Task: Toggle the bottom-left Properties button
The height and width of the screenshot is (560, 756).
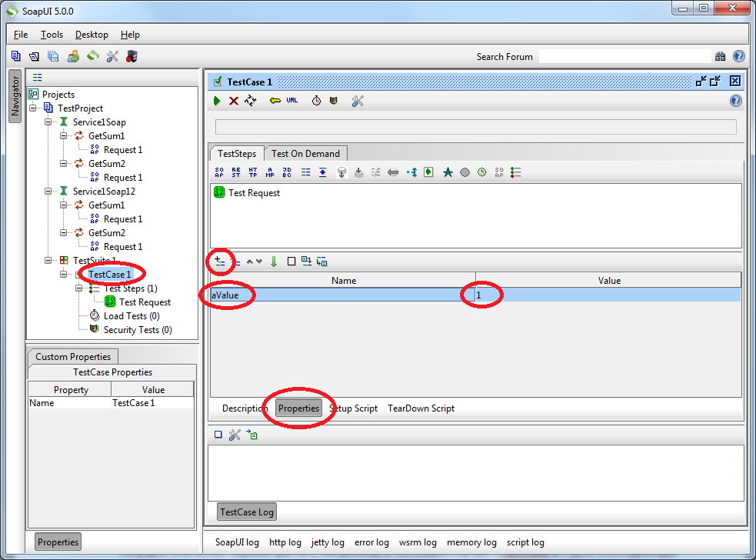Action: click(58, 542)
